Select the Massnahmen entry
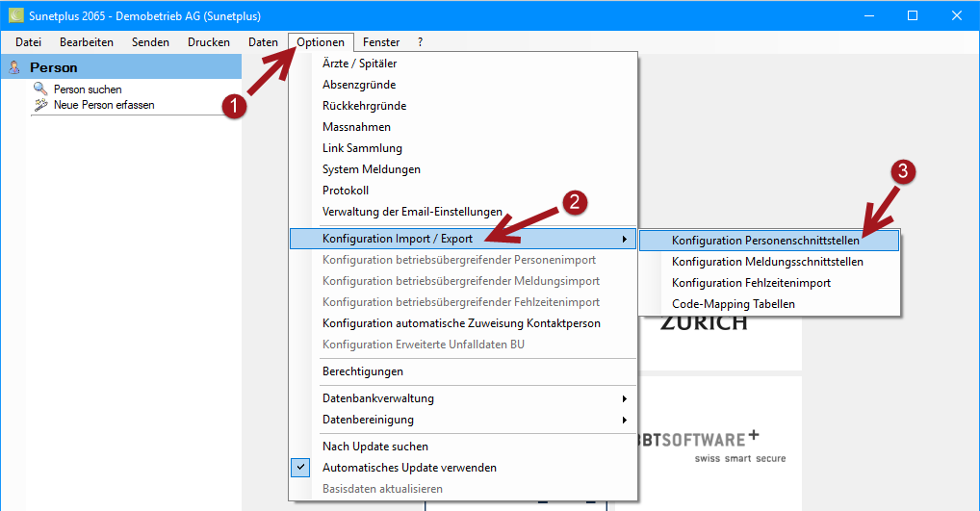Viewport: 980px width, 511px height. 463,127
